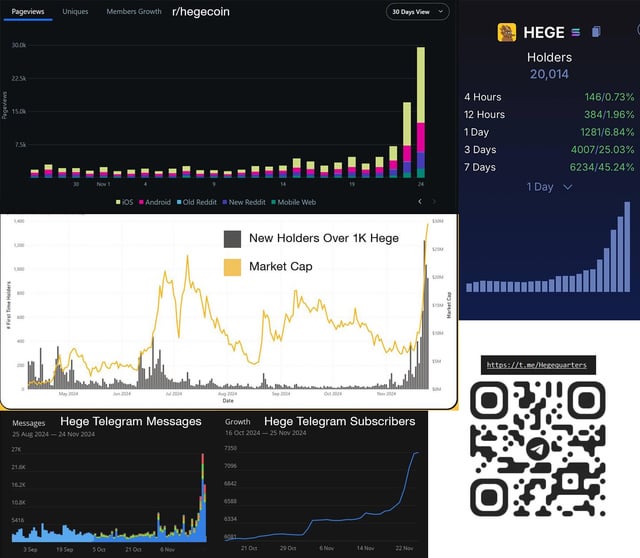This screenshot has height=558, width=640.
Task: Copy the HEGE address via copy icon
Action: (596, 32)
